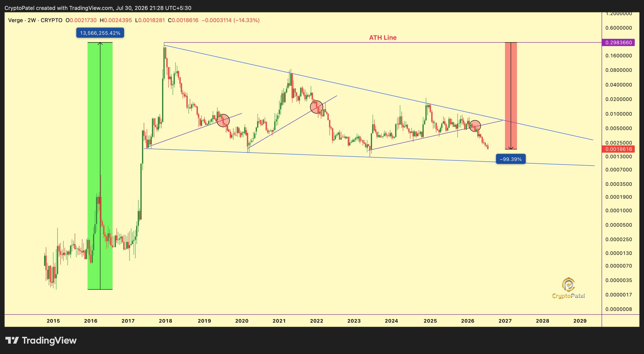Select 2027 on the time axis
This screenshot has height=354, width=644.
tap(505, 321)
